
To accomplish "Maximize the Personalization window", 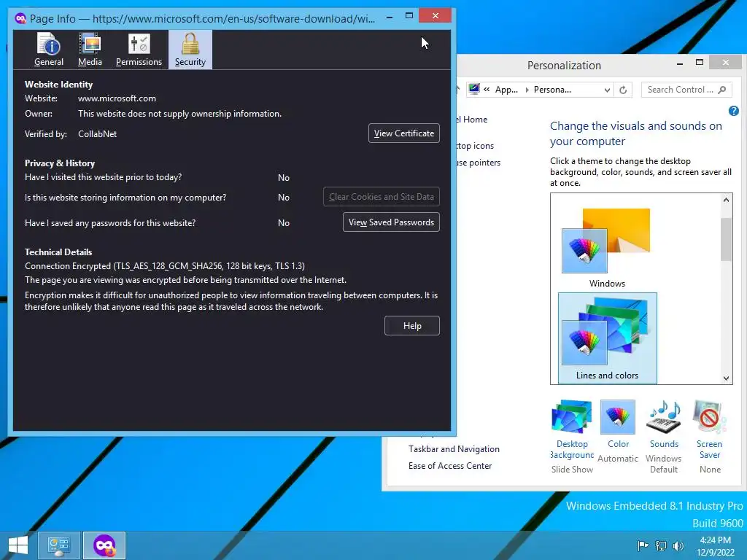I will point(700,63).
